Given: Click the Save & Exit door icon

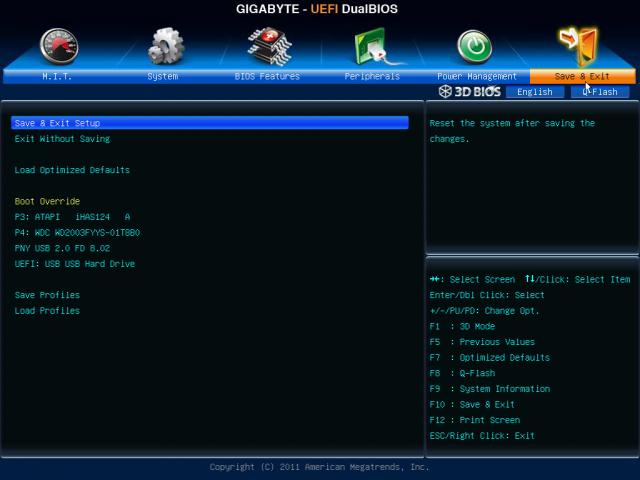Looking at the screenshot, I should pos(580,46).
